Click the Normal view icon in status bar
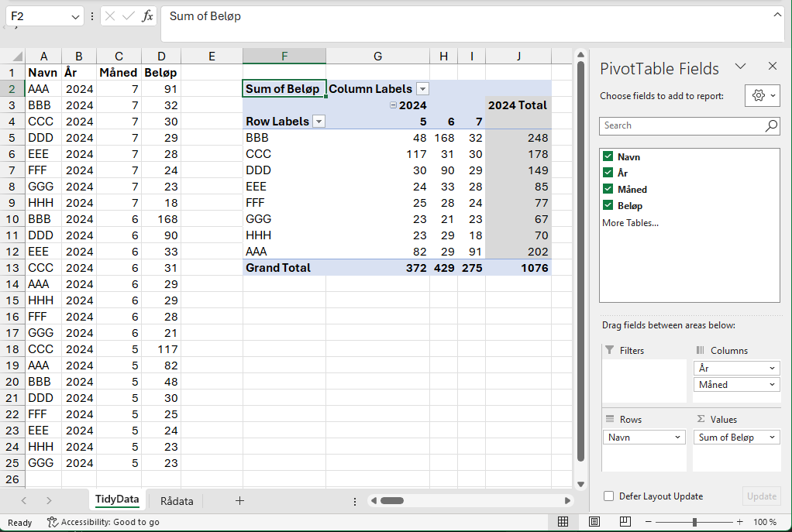Viewport: 792px width, 532px height. (563, 522)
